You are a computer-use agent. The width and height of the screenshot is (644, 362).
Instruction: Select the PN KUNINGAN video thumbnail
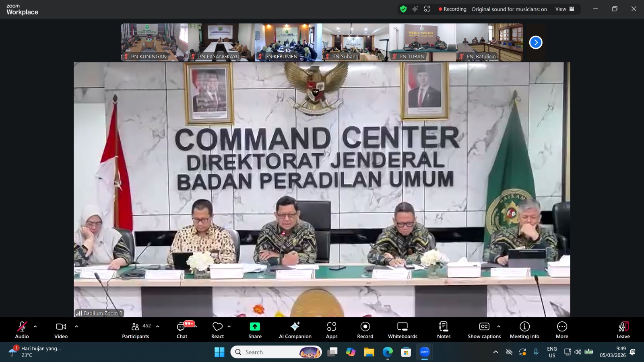tap(154, 42)
